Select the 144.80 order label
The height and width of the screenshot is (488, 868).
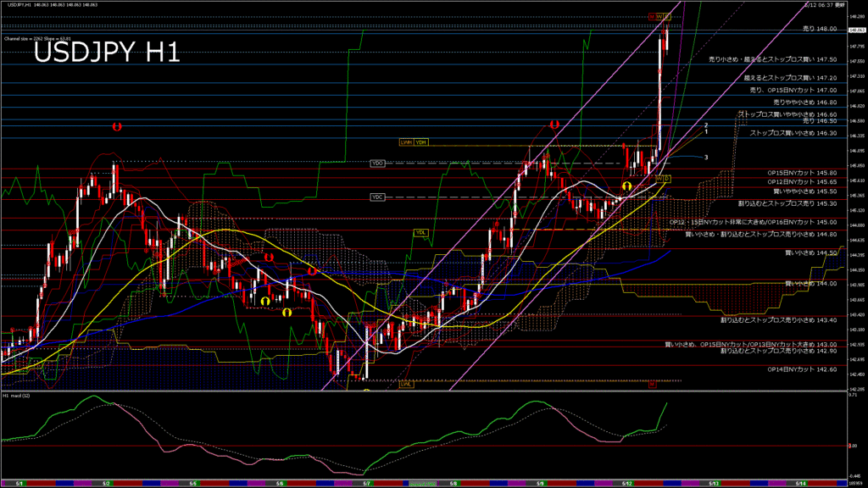(x=761, y=235)
